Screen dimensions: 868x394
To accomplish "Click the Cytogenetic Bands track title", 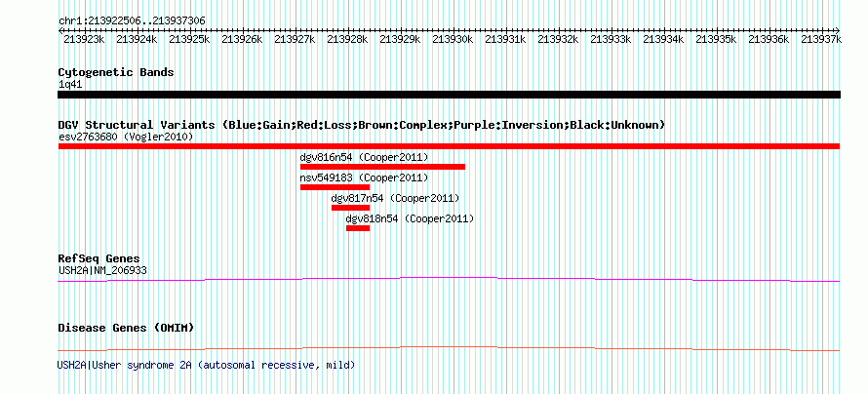I will tap(116, 72).
